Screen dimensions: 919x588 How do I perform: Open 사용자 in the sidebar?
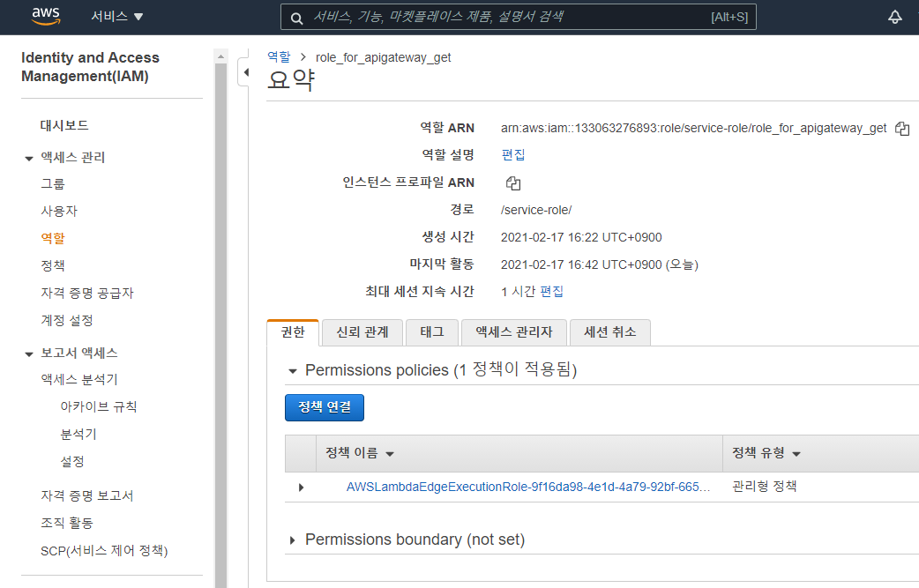(58, 211)
